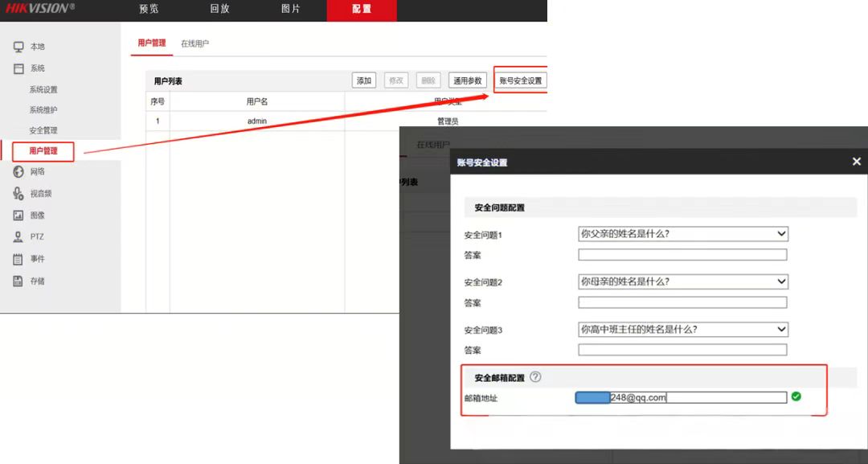868x464 pixels.
Task: Open the 安全问题3 dropdown
Action: pos(682,330)
